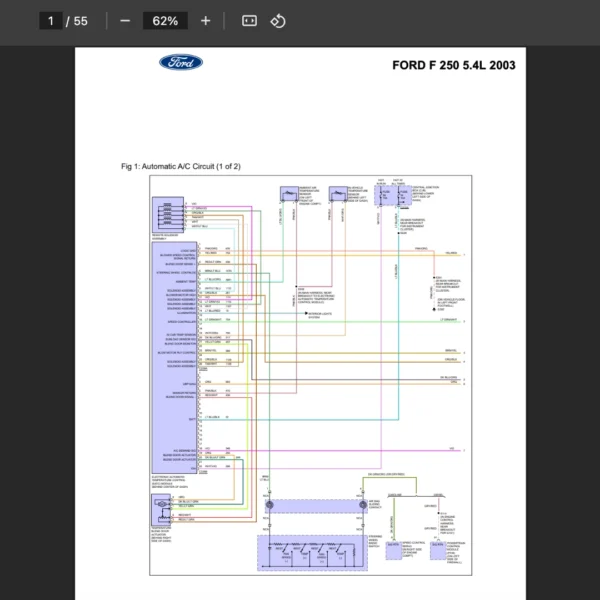The image size is (600, 600).
Task: Click the speed control servo box
Action: click(x=393, y=551)
